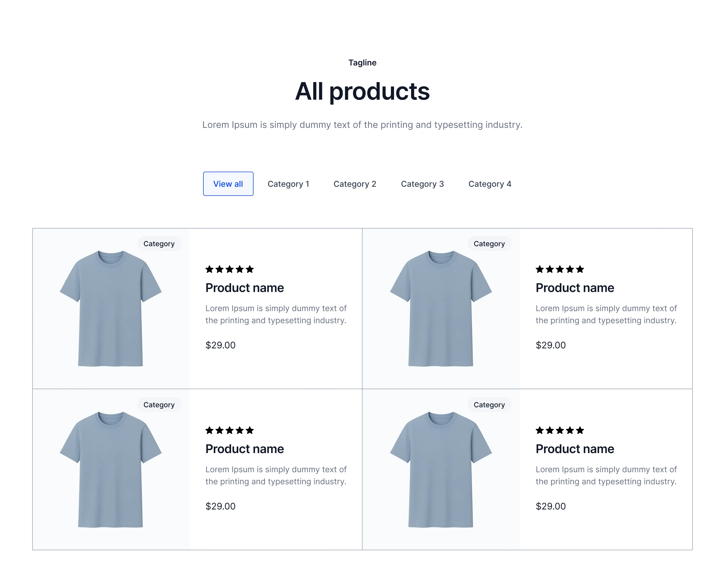Click the top-right product's T-shirt image
Image resolution: width=725 pixels, height=588 pixels.
coord(441,308)
